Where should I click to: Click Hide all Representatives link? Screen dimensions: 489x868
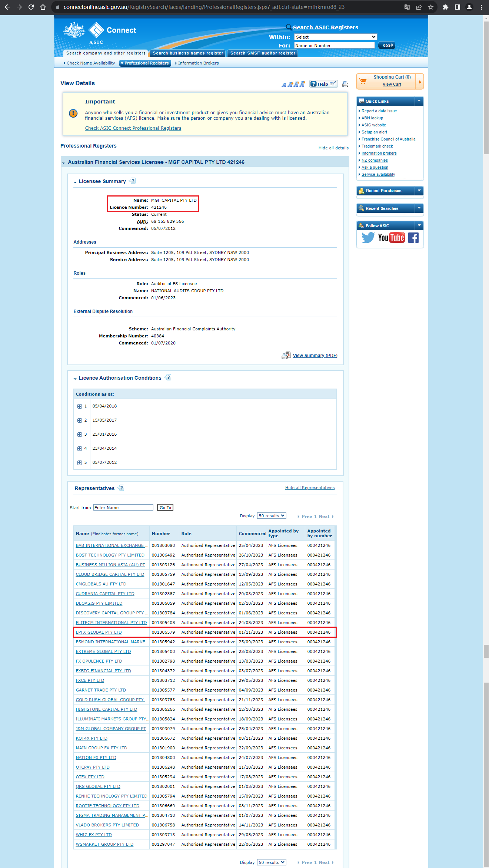point(310,488)
